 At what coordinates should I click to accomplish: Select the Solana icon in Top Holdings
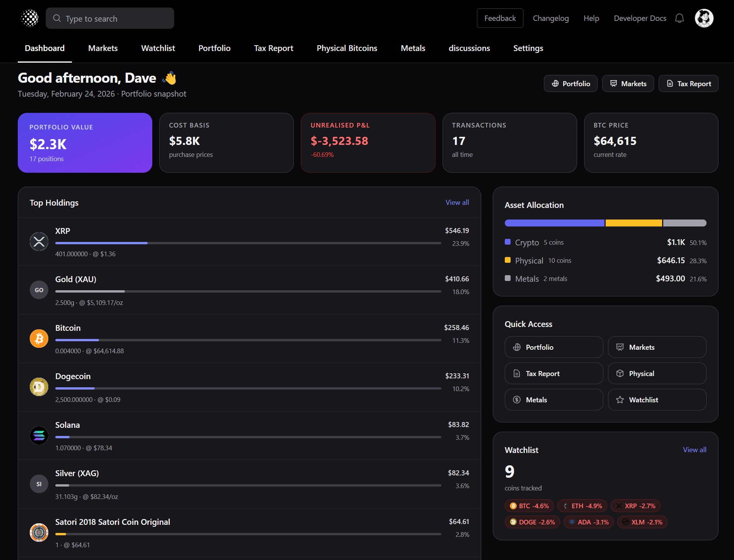[39, 436]
